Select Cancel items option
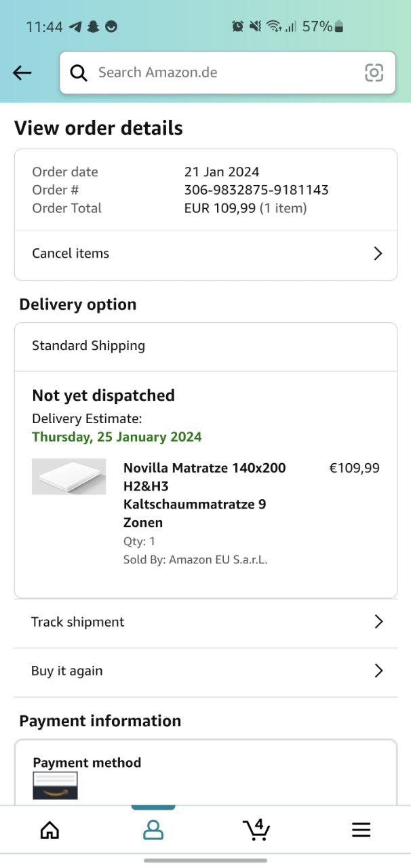 (x=71, y=254)
